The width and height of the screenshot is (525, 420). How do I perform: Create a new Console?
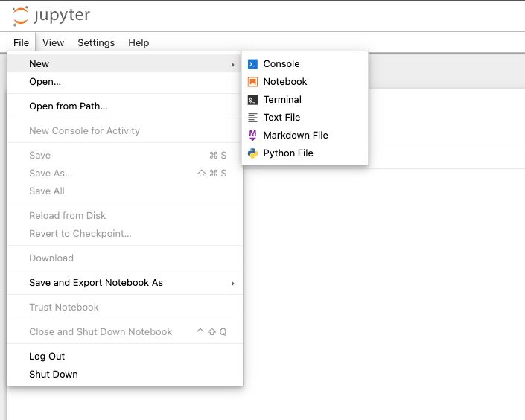(305, 63)
